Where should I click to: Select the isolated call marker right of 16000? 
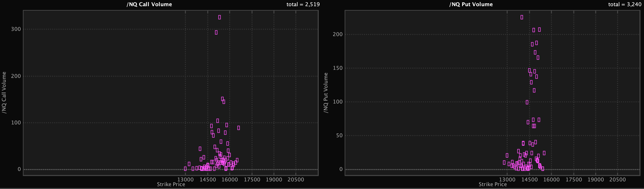click(x=238, y=128)
